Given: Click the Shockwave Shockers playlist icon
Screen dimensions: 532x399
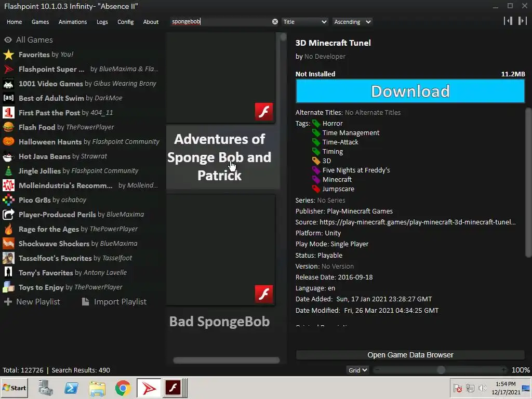Looking at the screenshot, I should tap(8, 244).
